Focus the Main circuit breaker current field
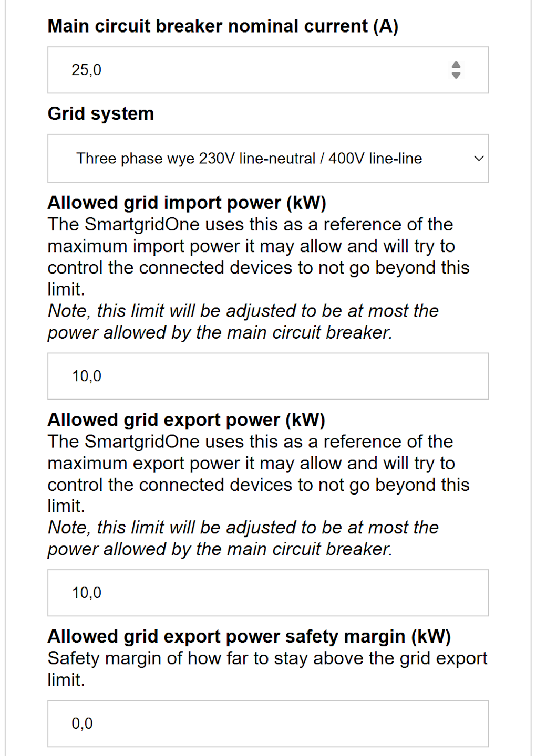This screenshot has height=756, width=536. pyautogui.click(x=252, y=70)
